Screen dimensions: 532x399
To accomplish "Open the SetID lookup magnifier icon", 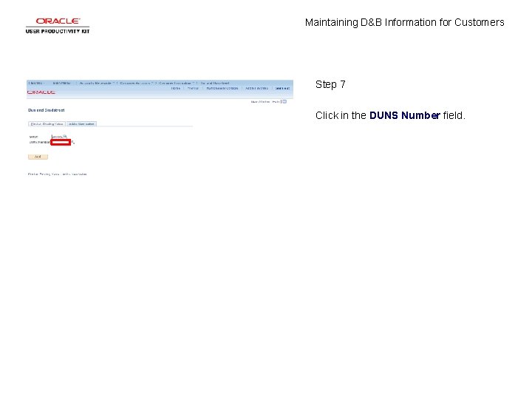I will pos(65,137).
